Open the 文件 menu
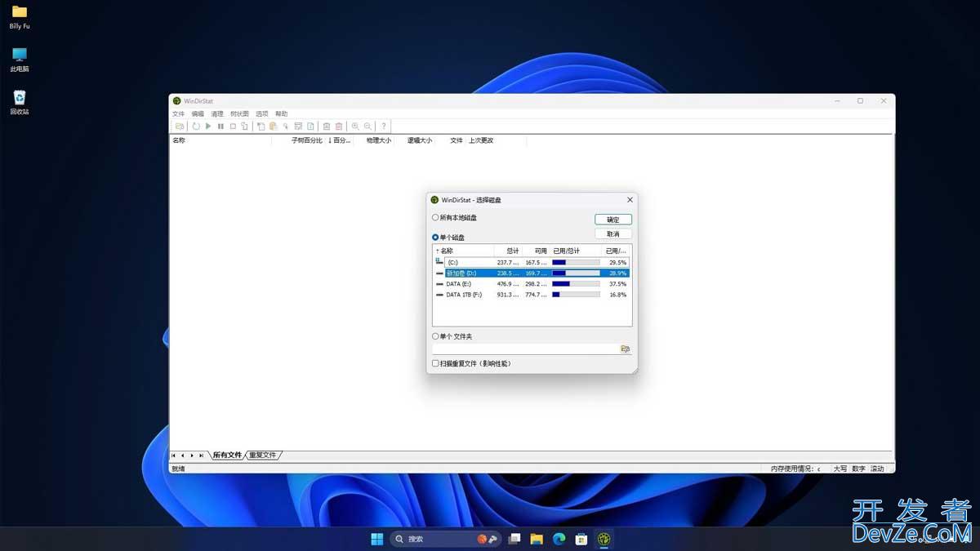Image resolution: width=980 pixels, height=551 pixels. coord(179,114)
